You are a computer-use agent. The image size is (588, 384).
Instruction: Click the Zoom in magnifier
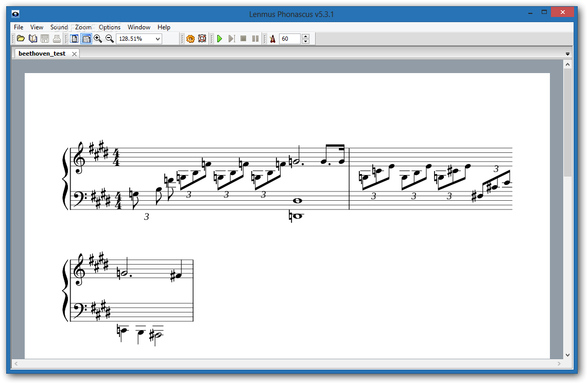tap(98, 39)
